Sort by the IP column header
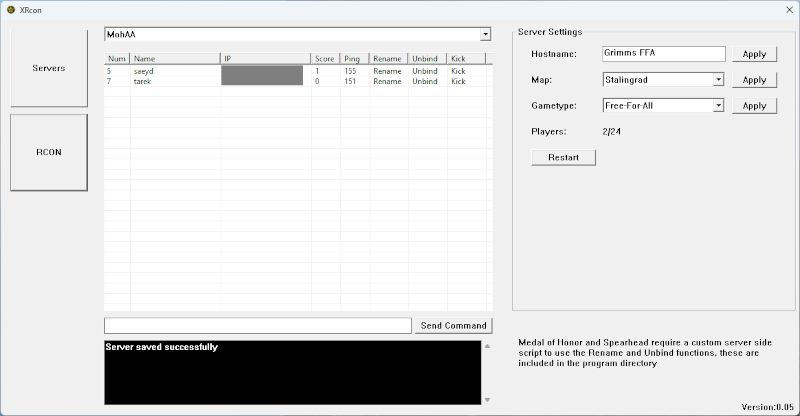 [265, 59]
